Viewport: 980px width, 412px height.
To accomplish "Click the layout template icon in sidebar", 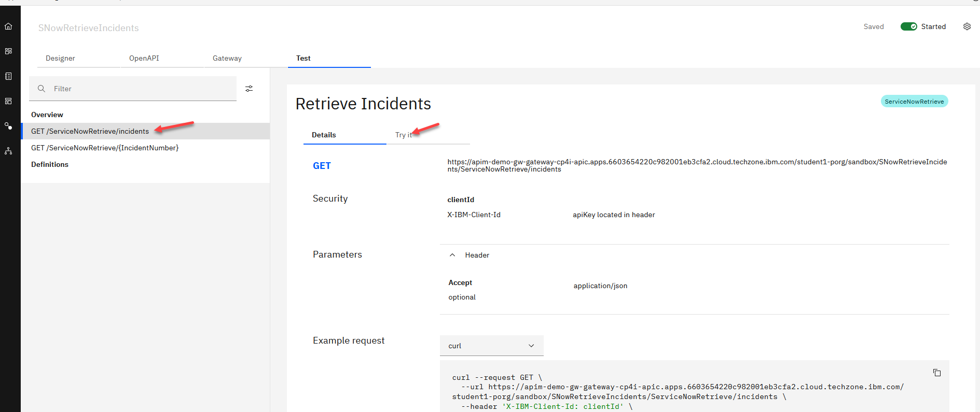I will pos(8,101).
